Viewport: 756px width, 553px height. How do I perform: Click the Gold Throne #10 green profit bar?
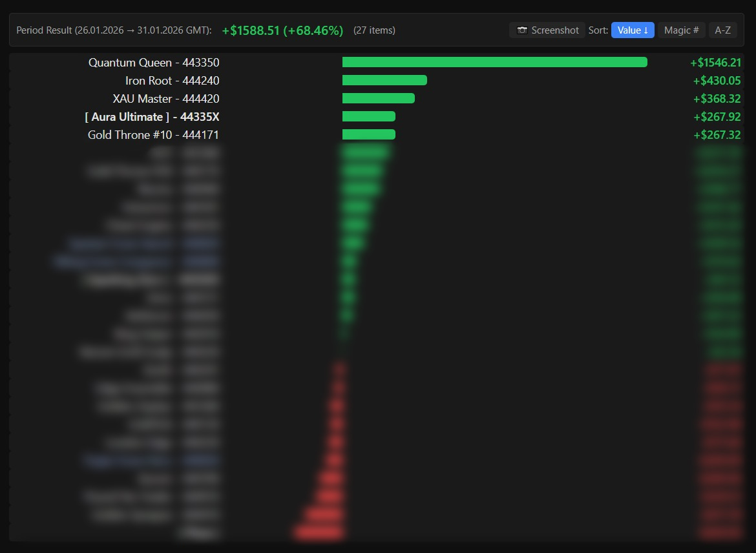369,134
